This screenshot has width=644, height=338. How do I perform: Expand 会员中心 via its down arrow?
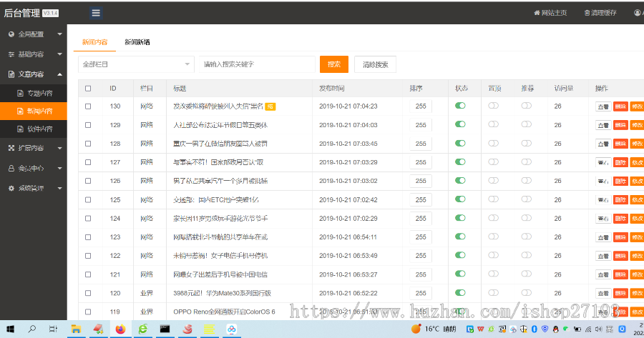59,168
